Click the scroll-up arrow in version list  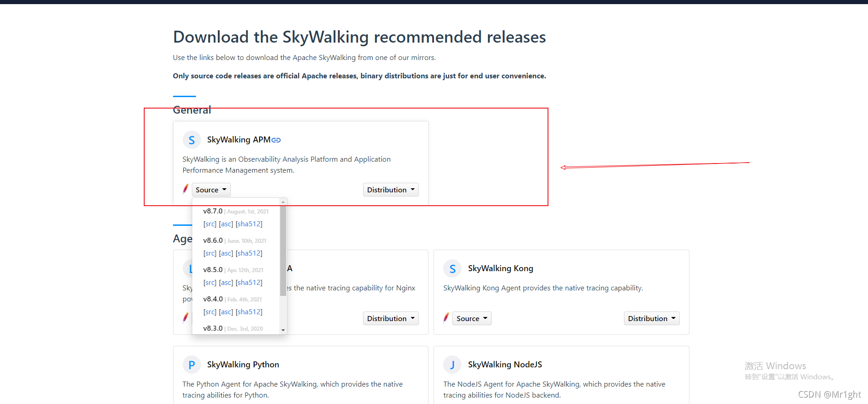point(283,202)
